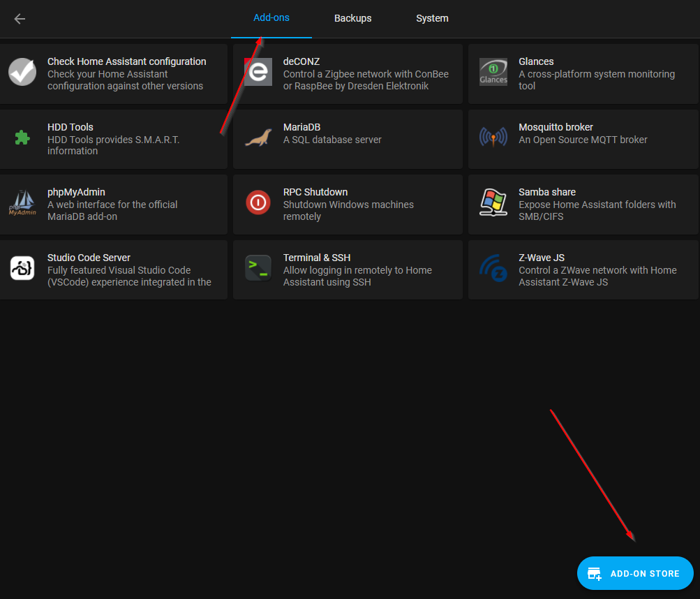Click 'Control a ZWave network' description
The image size is (700, 599).
tap(597, 276)
